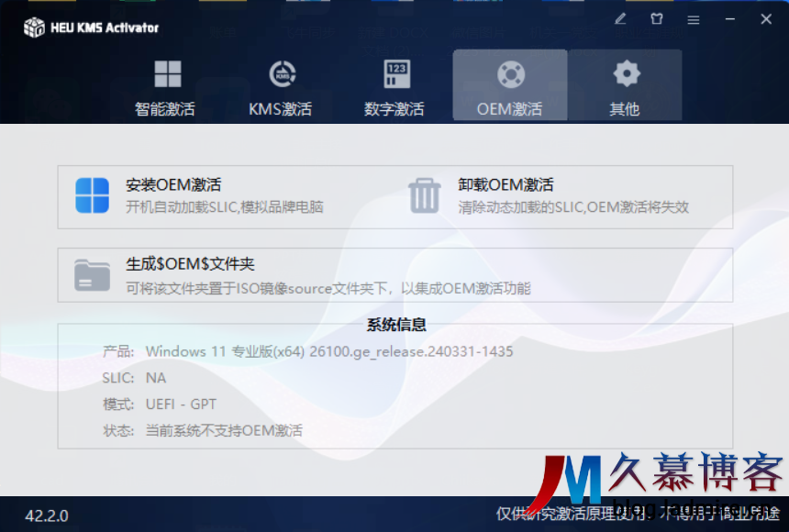
Task: Click the version number 42.2.0
Action: [x=47, y=515]
